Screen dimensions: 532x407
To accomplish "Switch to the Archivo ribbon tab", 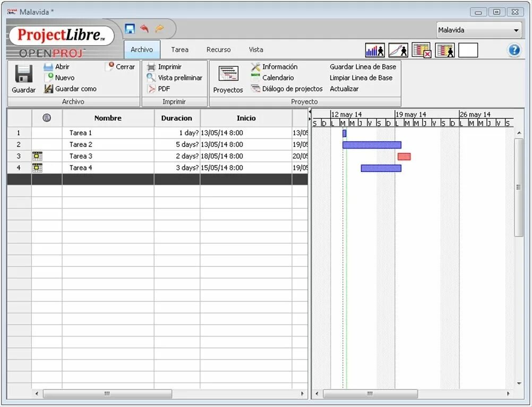I will tap(142, 49).
